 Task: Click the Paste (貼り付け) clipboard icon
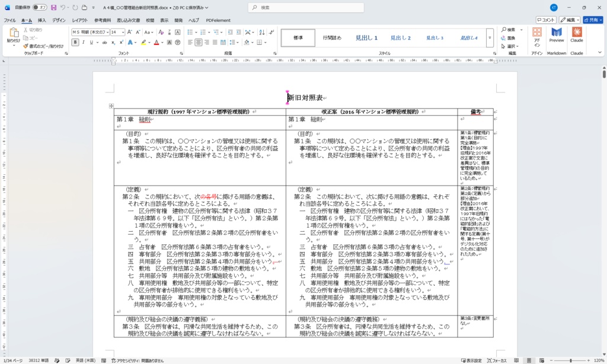click(14, 33)
